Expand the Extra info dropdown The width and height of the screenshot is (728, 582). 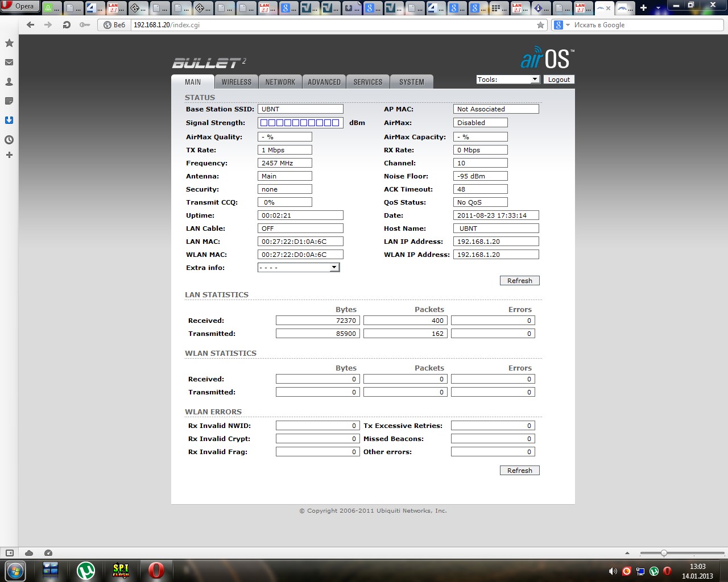click(299, 267)
